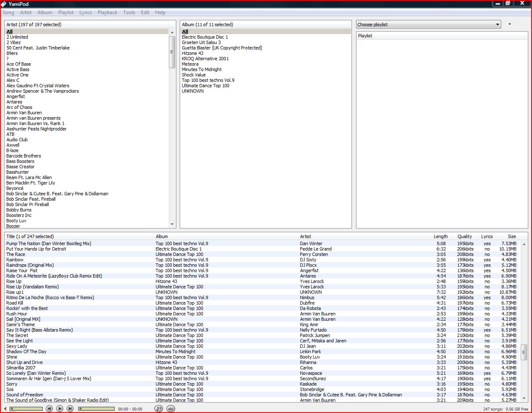The height and width of the screenshot is (413, 532).
Task: Sort songs by Title column header
Action: [79, 236]
